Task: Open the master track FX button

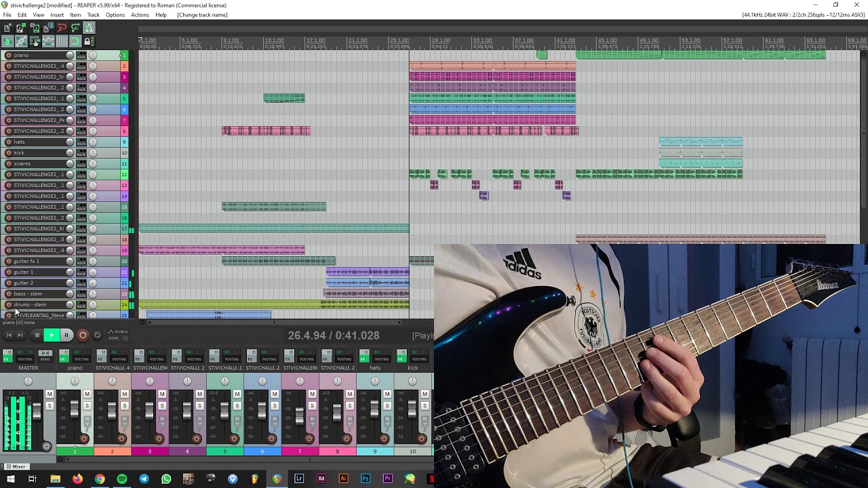Action: 7,355
